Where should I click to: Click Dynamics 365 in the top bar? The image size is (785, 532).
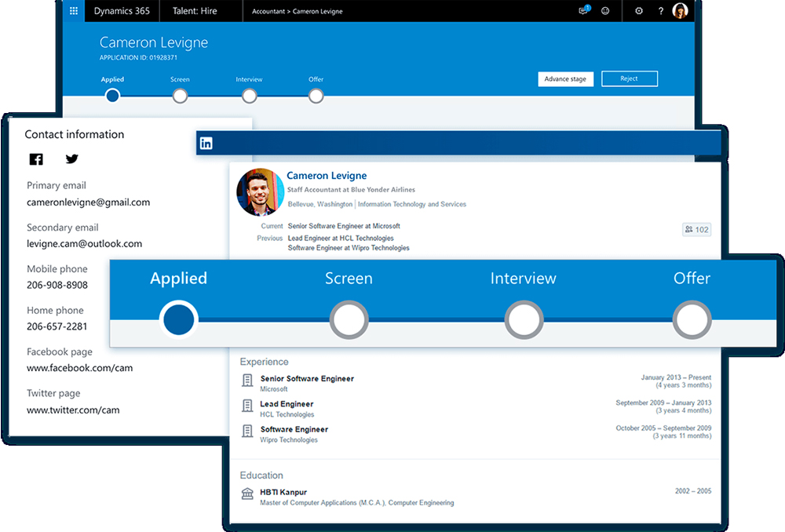[x=122, y=11]
